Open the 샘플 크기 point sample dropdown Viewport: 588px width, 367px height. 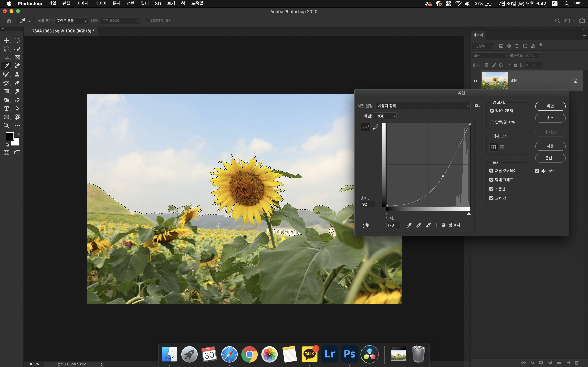tap(71, 21)
